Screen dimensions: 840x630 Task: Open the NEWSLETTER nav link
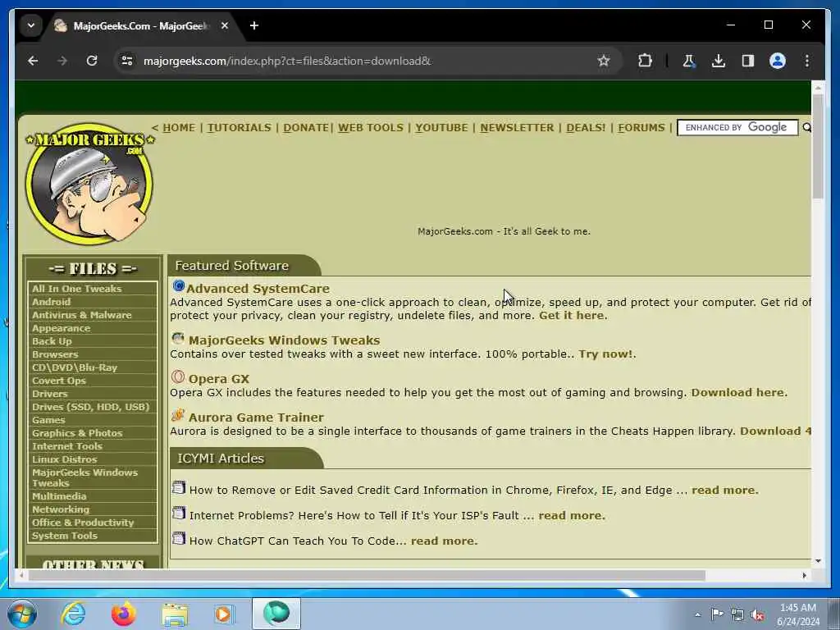pyautogui.click(x=517, y=127)
